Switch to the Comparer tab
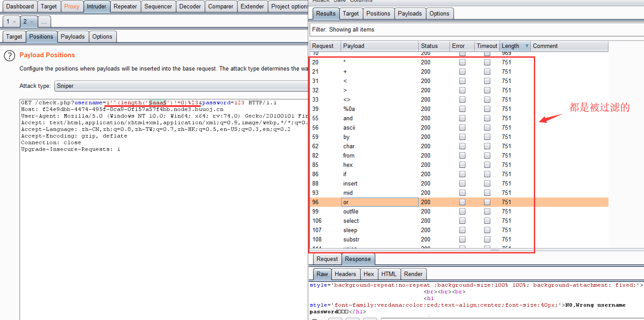The width and height of the screenshot is (644, 320). pos(221,6)
